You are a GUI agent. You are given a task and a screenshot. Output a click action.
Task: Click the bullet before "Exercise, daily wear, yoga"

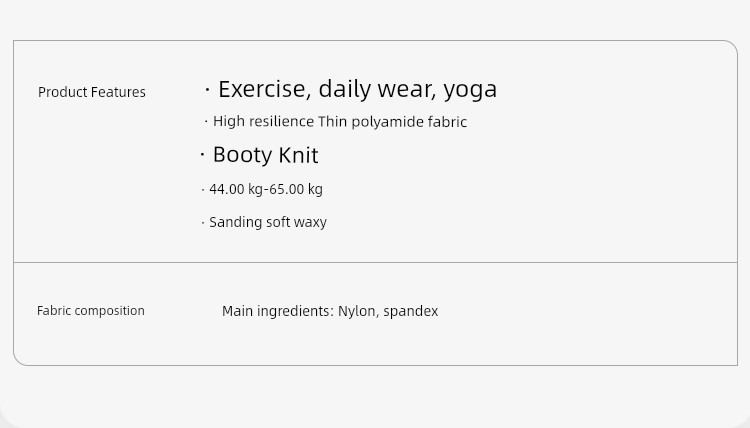[207, 90]
